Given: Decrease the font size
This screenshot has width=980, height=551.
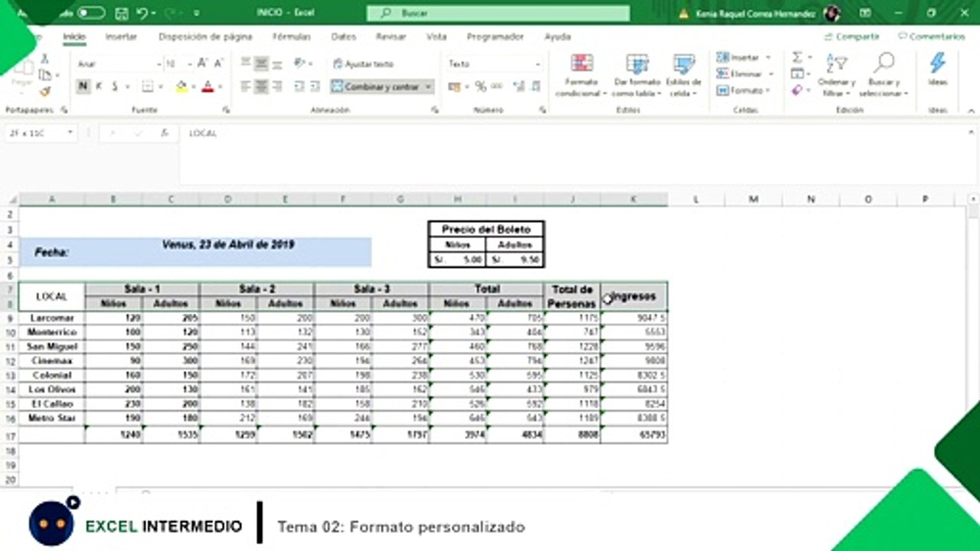Looking at the screenshot, I should (218, 64).
